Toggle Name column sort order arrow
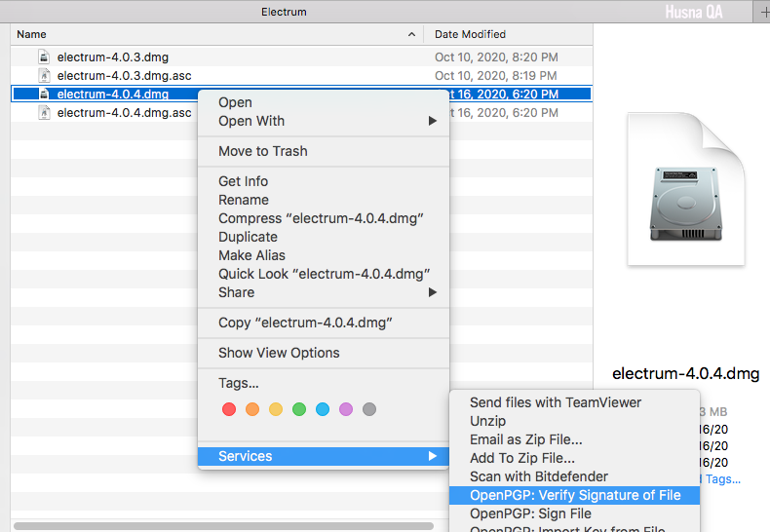 pos(411,34)
